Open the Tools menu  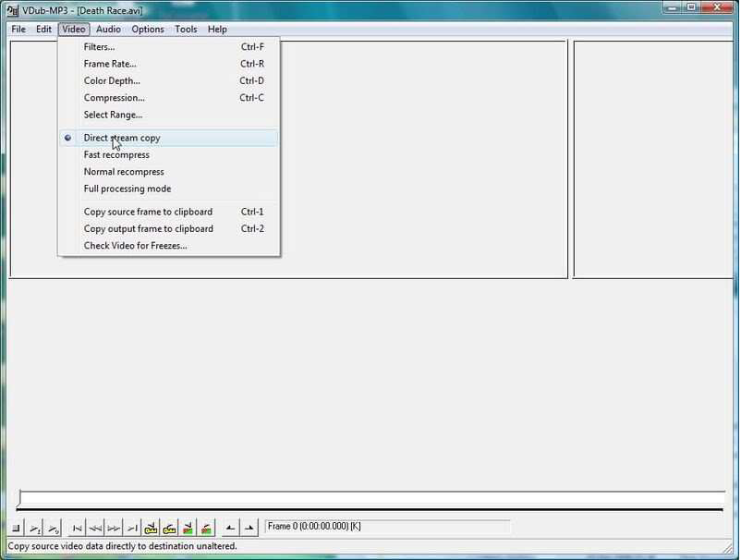[x=186, y=30]
